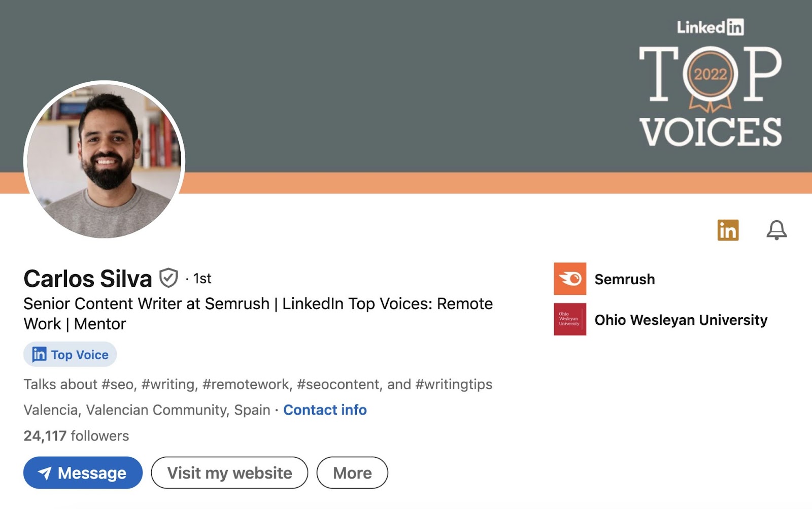Image resolution: width=812 pixels, height=509 pixels.
Task: Click the verified badge next to Carlos Silva
Action: 167,278
